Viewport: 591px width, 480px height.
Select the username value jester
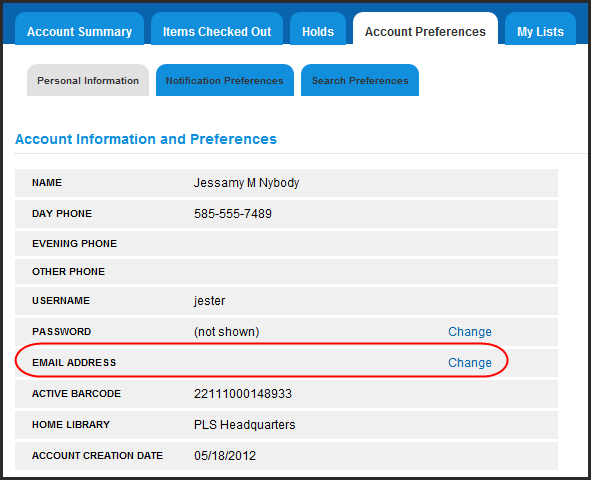click(x=209, y=301)
